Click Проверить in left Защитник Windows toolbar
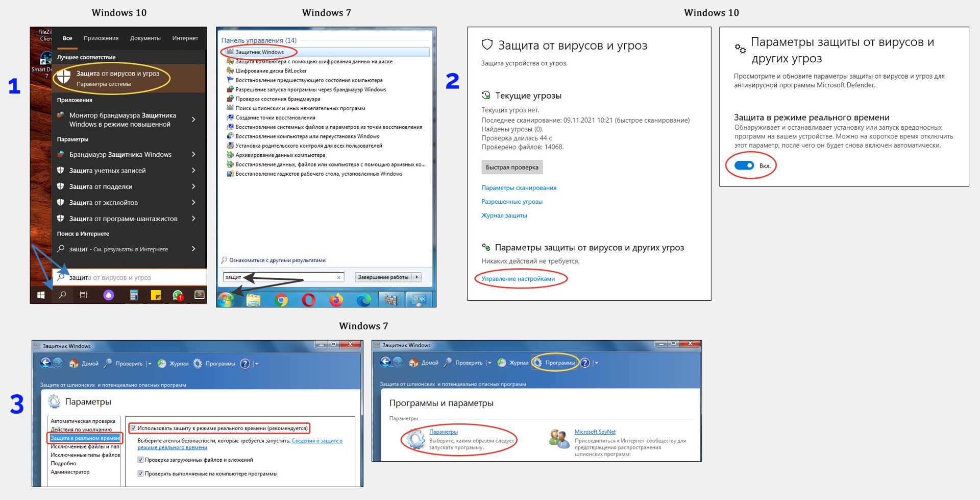The height and width of the screenshot is (500, 980). (x=123, y=364)
